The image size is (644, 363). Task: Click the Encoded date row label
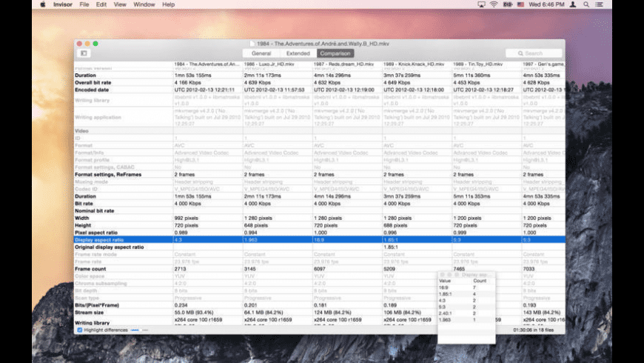click(92, 90)
